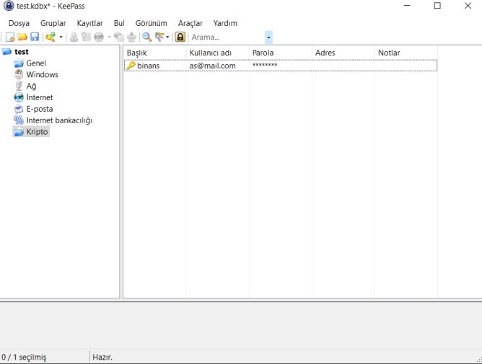
Task: Open the Yardım menu
Action: (225, 23)
